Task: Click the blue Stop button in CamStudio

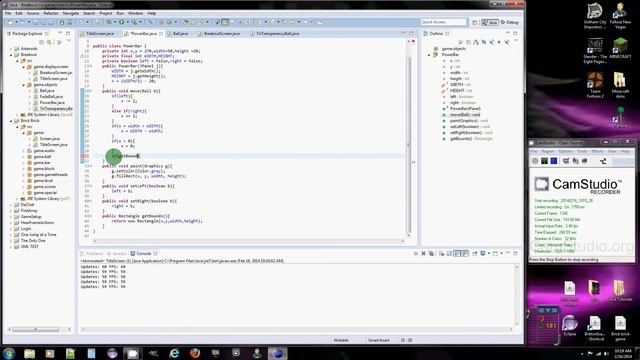Action: click(x=554, y=161)
